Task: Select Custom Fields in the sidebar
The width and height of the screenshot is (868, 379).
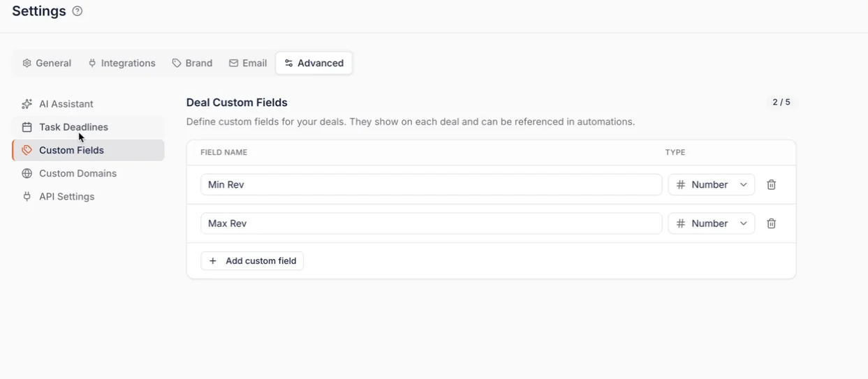Action: [89, 150]
